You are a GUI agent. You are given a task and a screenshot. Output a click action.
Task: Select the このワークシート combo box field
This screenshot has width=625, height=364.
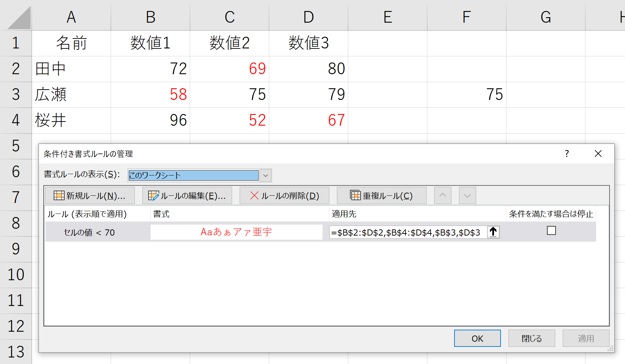[193, 175]
